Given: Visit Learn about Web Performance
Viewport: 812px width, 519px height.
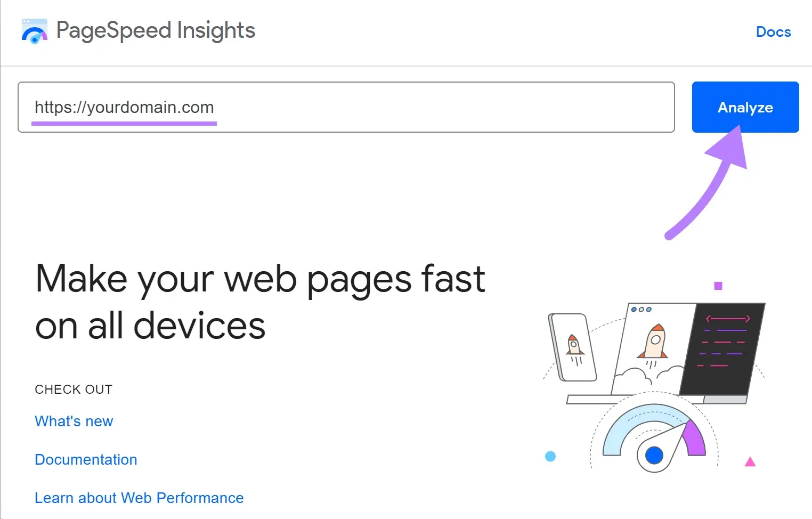Looking at the screenshot, I should coord(139,498).
